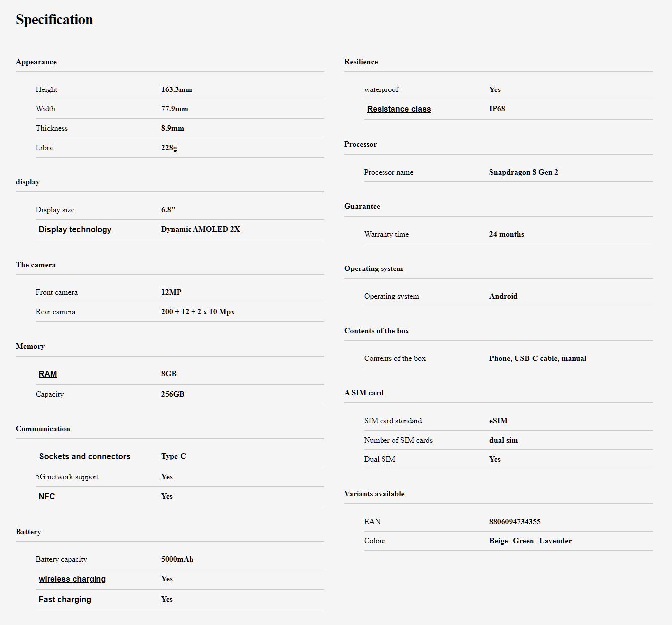
Task: Click the Variants available section heading
Action: pyautogui.click(x=374, y=494)
